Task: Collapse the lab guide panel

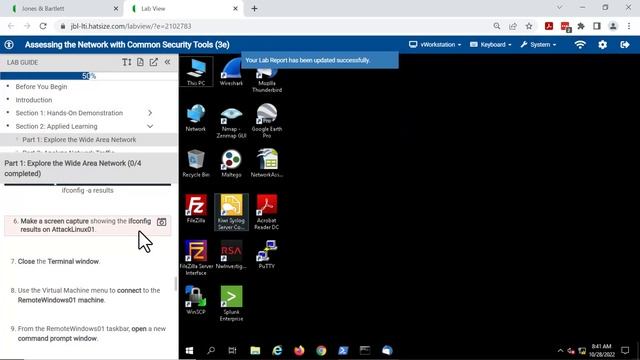Action: [167, 62]
